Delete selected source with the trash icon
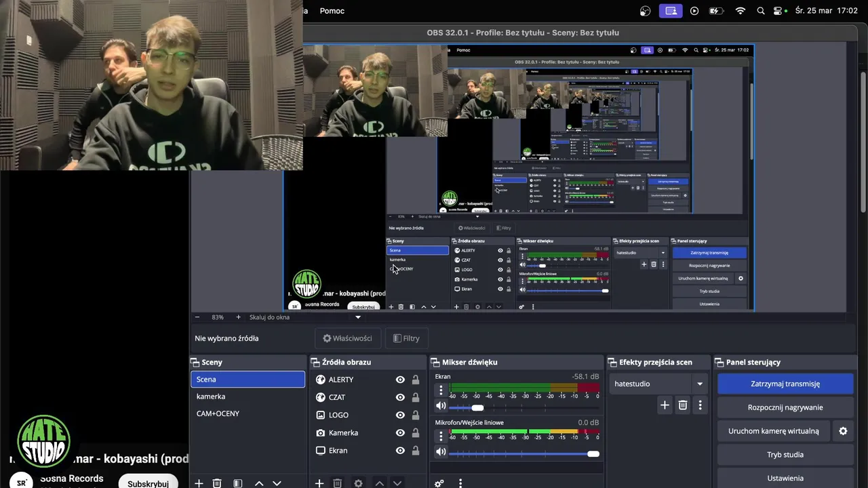Screen dimensions: 868x488 click(337, 483)
